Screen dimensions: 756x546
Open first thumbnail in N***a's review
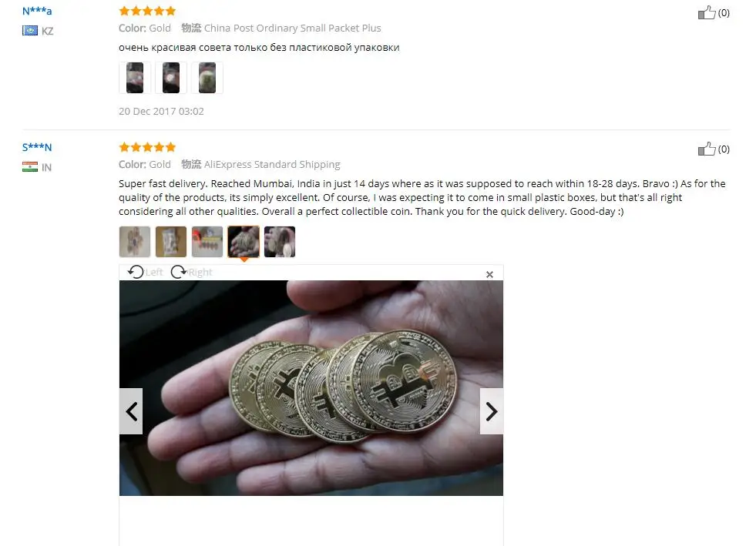coord(135,78)
